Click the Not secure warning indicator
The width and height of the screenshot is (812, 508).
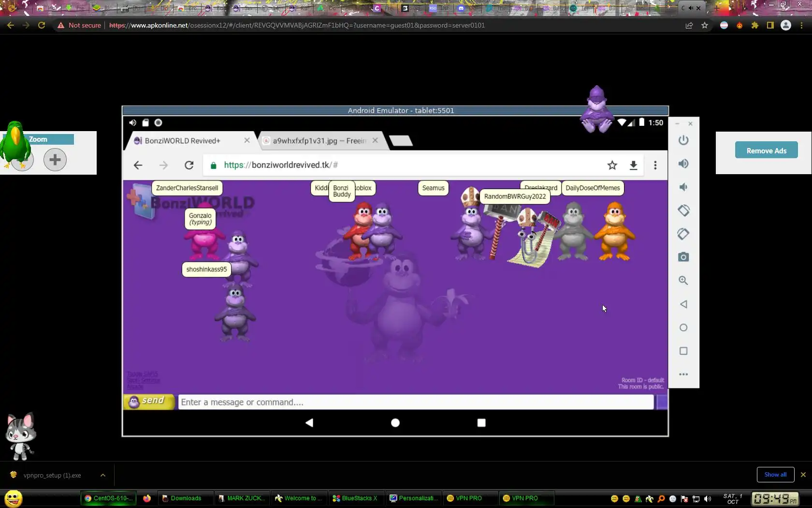(79, 25)
